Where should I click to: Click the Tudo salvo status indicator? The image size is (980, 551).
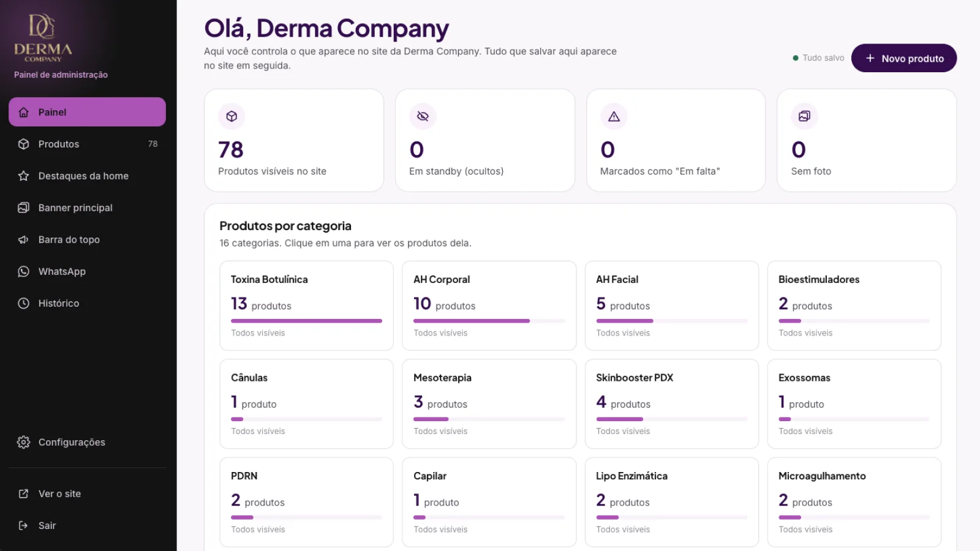(x=818, y=58)
